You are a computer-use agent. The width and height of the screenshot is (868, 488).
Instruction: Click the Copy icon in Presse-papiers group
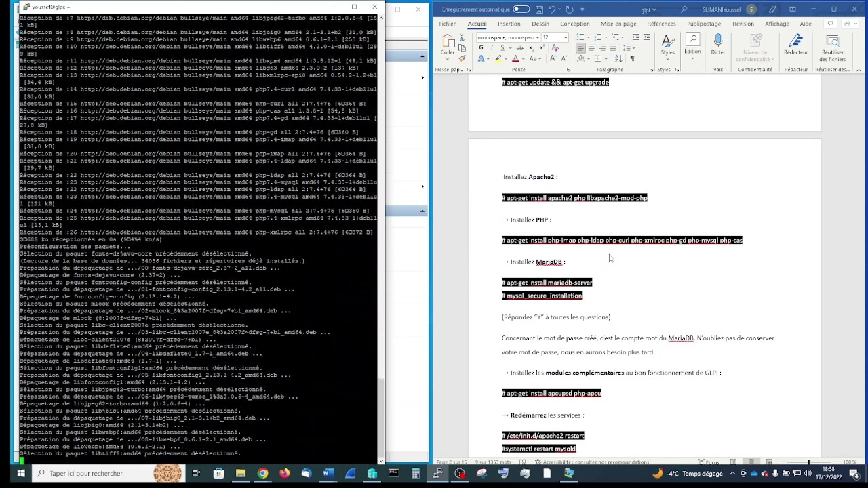[x=462, y=48]
